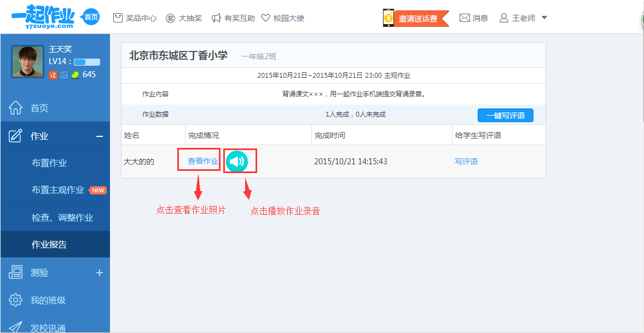
Task: Open 消息 messages
Action: click(x=480, y=18)
